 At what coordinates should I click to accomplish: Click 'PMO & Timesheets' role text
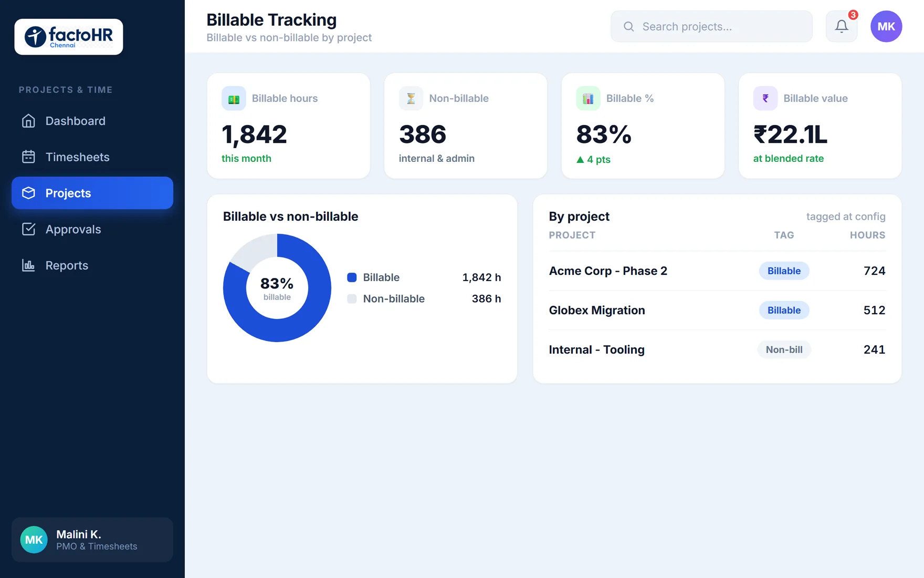pos(97,546)
